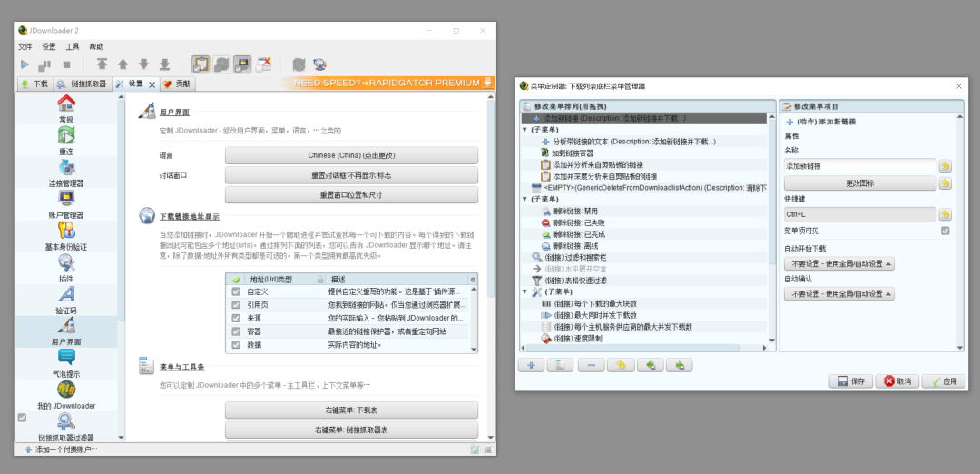980x474 pixels.
Task: Toggle clipboard observation toolbar icon
Action: point(201,64)
